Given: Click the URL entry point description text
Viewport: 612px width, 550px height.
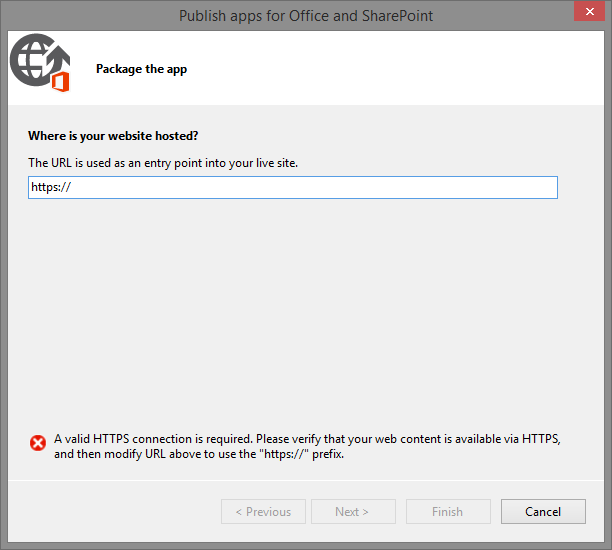Looking at the screenshot, I should pyautogui.click(x=163, y=162).
